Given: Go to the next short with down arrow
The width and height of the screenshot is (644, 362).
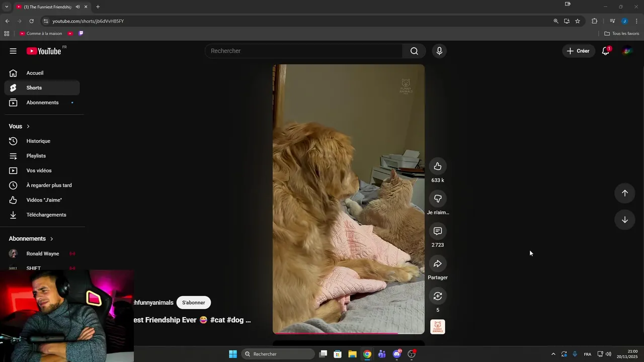Looking at the screenshot, I should coord(625,220).
